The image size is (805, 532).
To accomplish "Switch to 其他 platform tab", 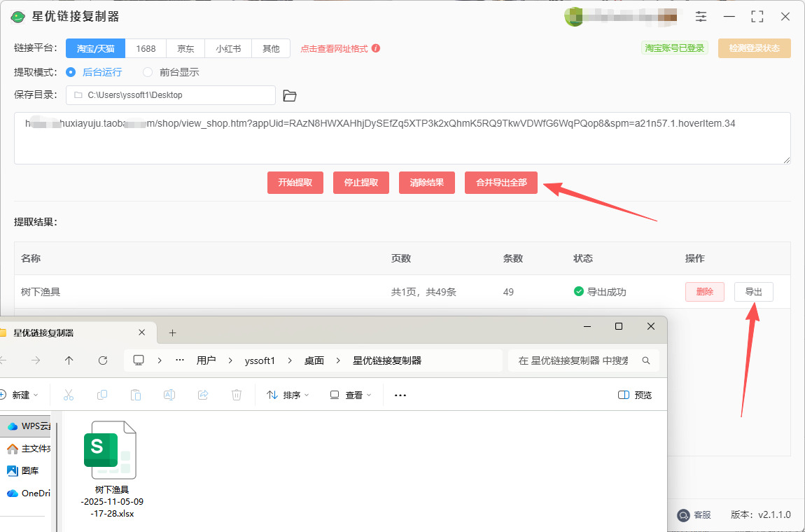I will click(271, 48).
